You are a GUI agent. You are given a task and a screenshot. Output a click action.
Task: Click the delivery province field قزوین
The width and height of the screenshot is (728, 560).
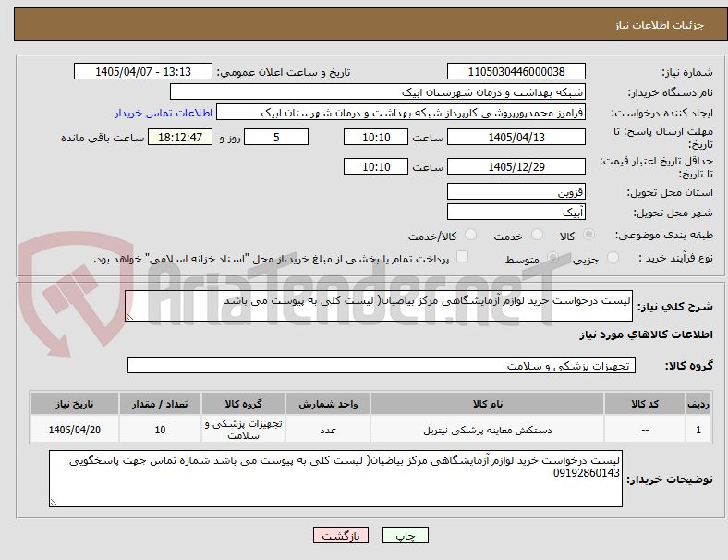pos(516,192)
